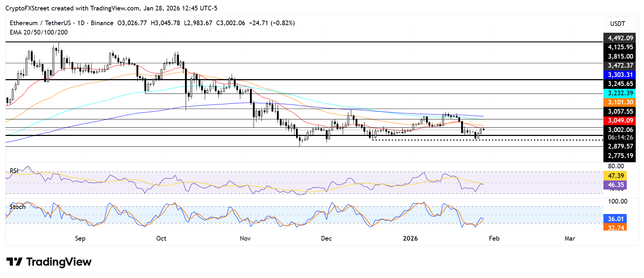Select the RSI pane label
Image resolution: width=644 pixels, height=278 pixels.
(14, 170)
